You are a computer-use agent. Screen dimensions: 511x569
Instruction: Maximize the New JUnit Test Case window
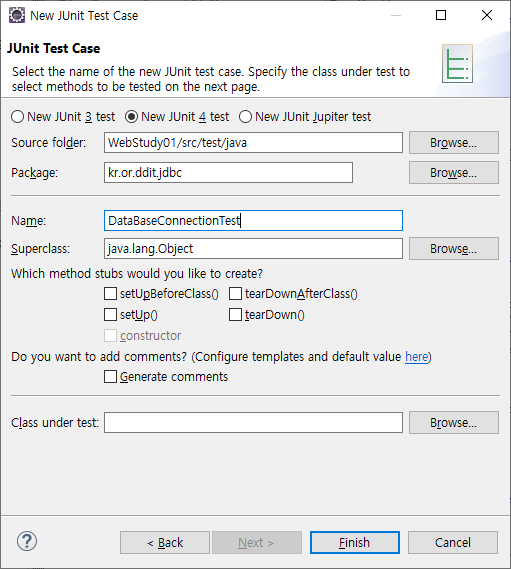point(441,15)
